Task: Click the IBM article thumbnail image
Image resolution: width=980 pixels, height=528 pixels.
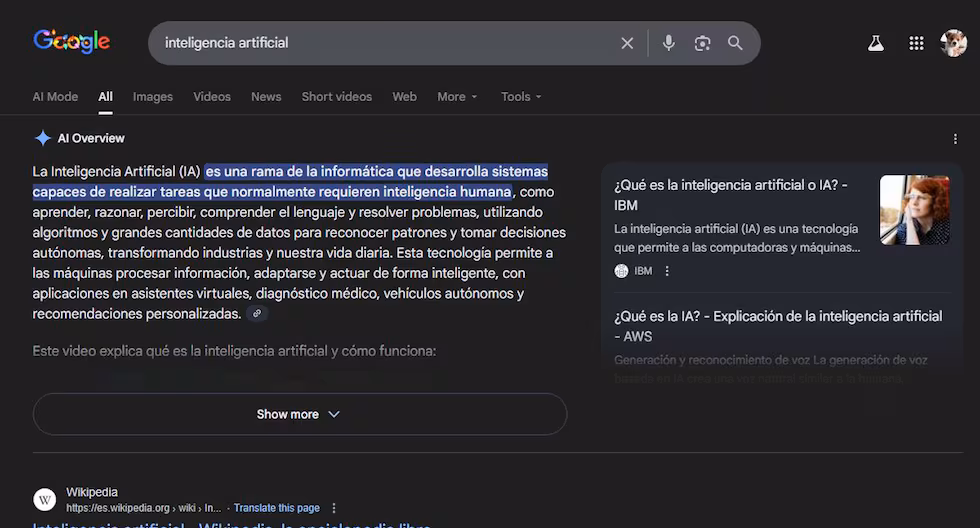Action: [x=914, y=210]
